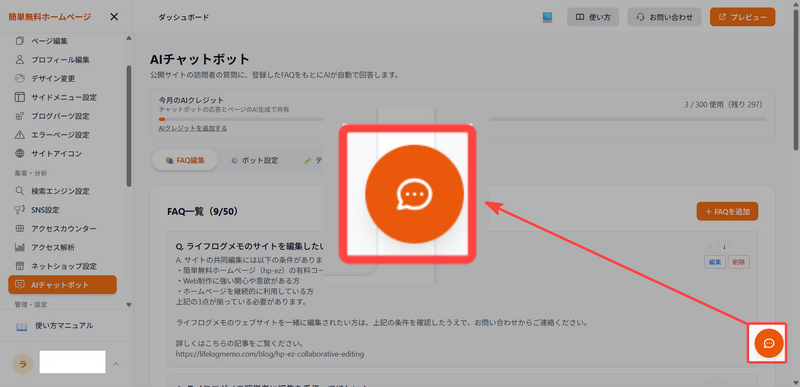Click the monitor device icon in header
This screenshot has width=800, height=387.
click(x=547, y=17)
